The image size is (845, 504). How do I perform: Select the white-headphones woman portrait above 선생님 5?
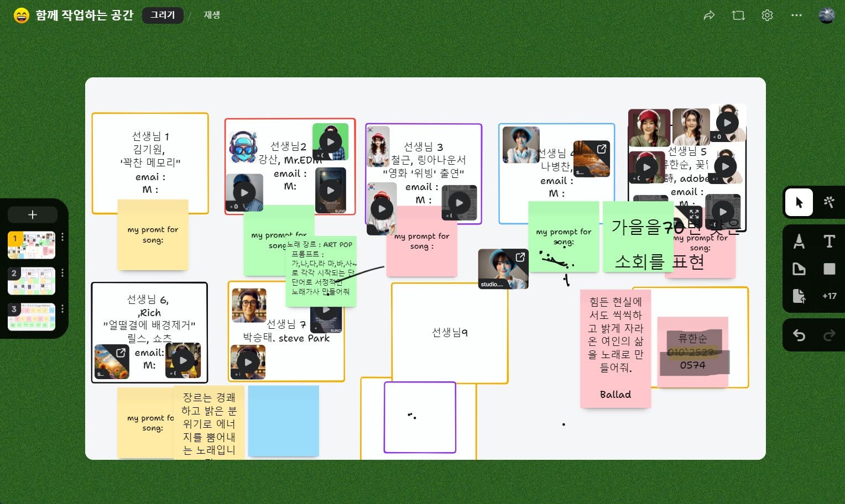(691, 127)
